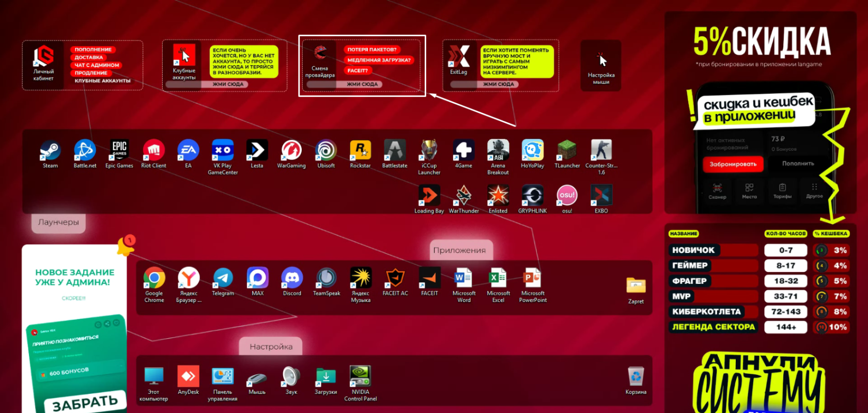Launch the osu! icon
Image resolution: width=868 pixels, height=413 pixels.
pyautogui.click(x=567, y=195)
